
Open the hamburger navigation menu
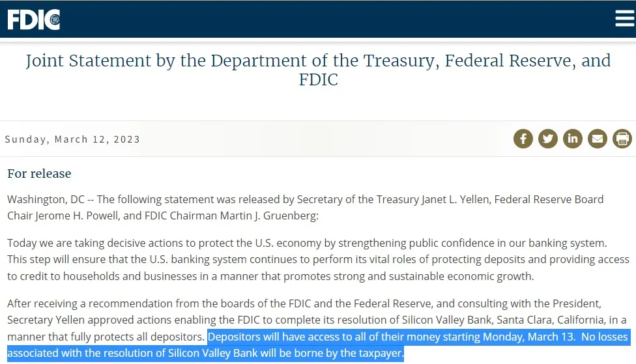tap(624, 19)
